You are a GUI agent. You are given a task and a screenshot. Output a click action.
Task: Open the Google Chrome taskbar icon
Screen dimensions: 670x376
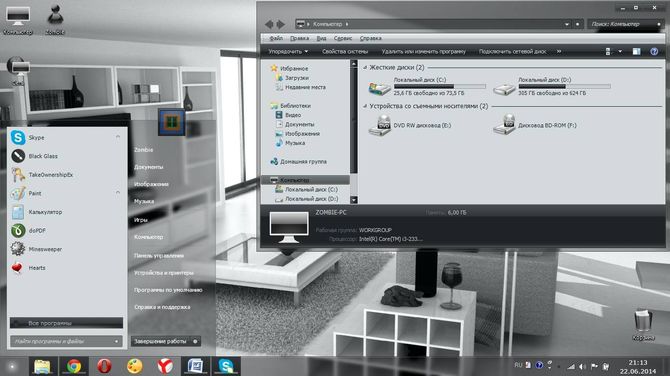(73, 366)
